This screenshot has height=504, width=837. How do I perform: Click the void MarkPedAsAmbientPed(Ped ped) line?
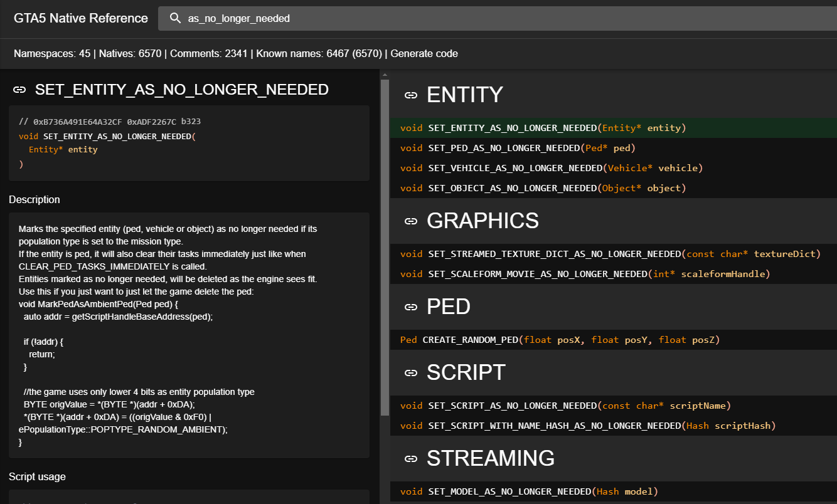click(99, 304)
